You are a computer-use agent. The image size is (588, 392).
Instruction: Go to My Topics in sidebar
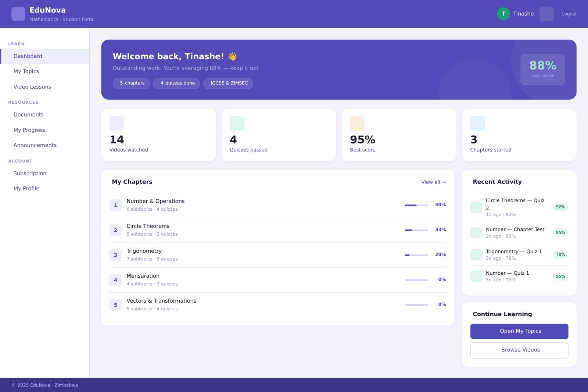45,71
